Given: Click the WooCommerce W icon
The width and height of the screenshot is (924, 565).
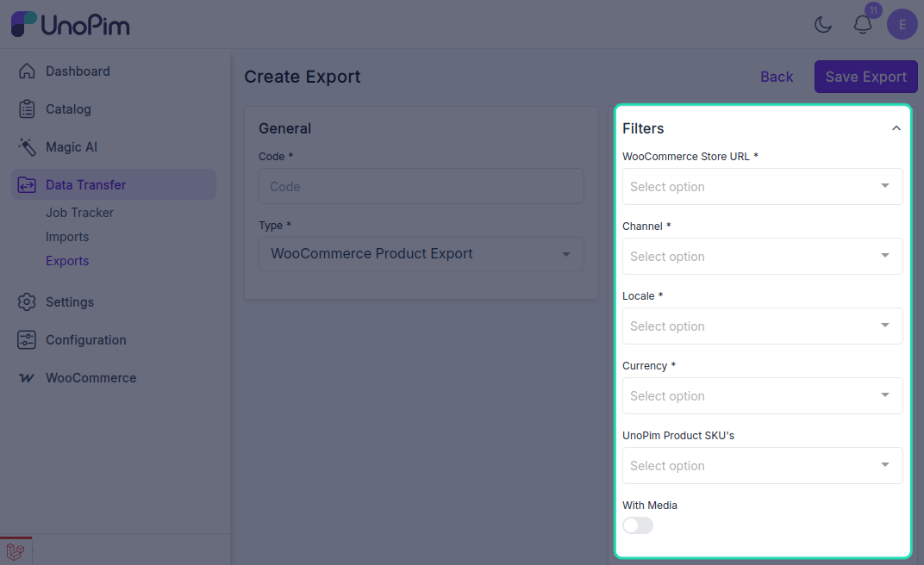Looking at the screenshot, I should [27, 378].
